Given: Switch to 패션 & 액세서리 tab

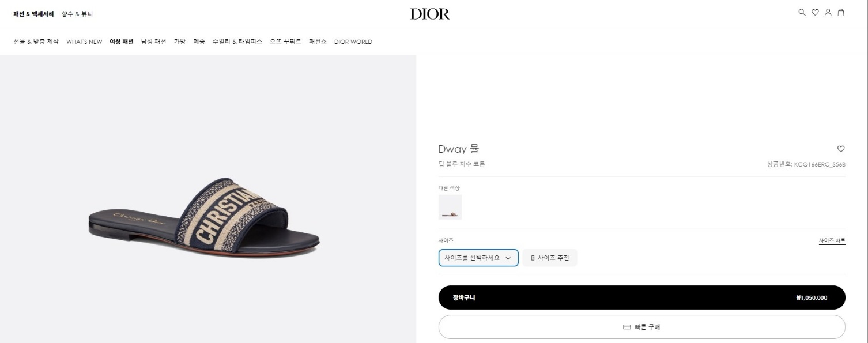Looking at the screenshot, I should [x=34, y=13].
